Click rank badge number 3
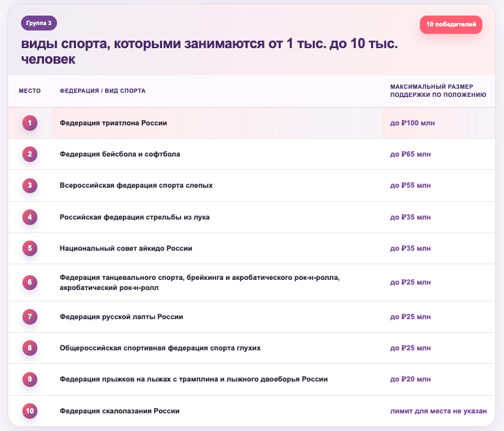The width and height of the screenshot is (504, 431). click(30, 185)
